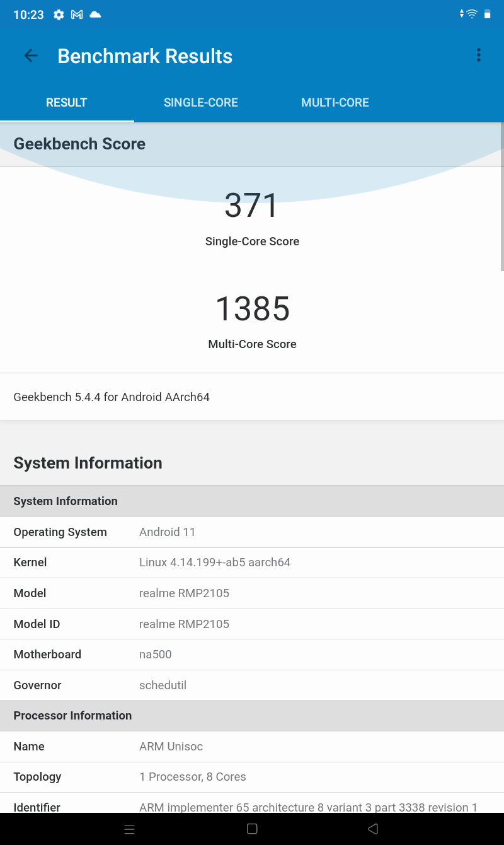Tap the settings gear in status bar
This screenshot has height=845, width=504.
pyautogui.click(x=59, y=15)
